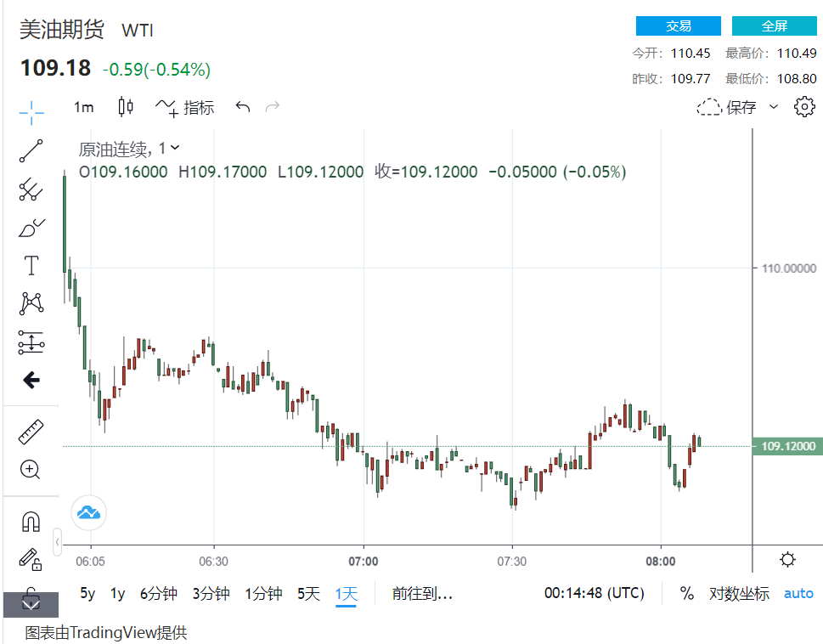Select the crosshair cursor tool

click(x=31, y=111)
